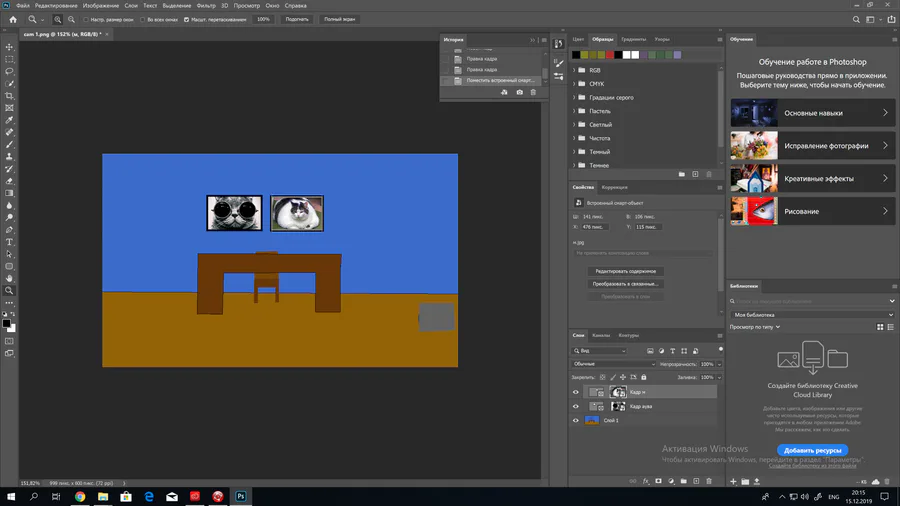This screenshot has width=900, height=506.
Task: Click the 'Подогнать' button
Action: click(297, 20)
